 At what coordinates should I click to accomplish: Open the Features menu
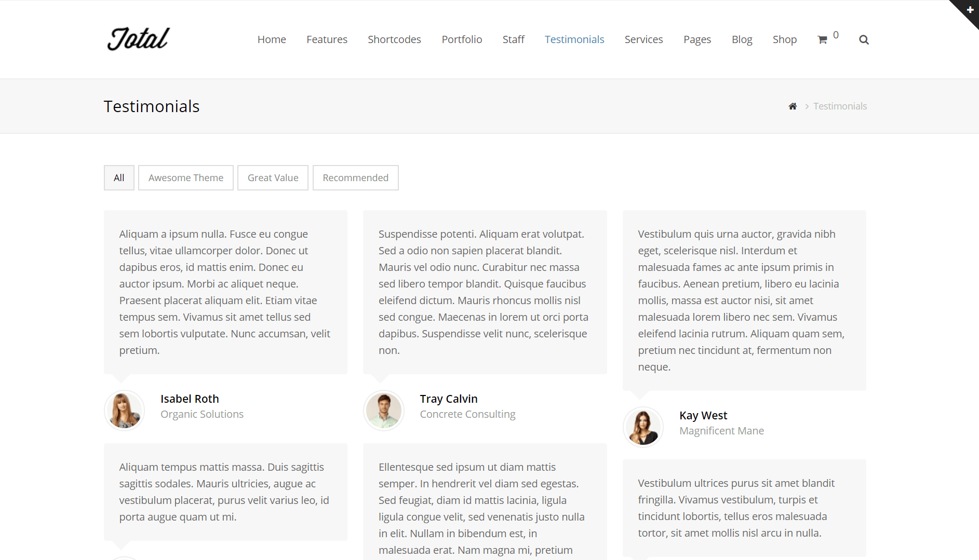[327, 39]
